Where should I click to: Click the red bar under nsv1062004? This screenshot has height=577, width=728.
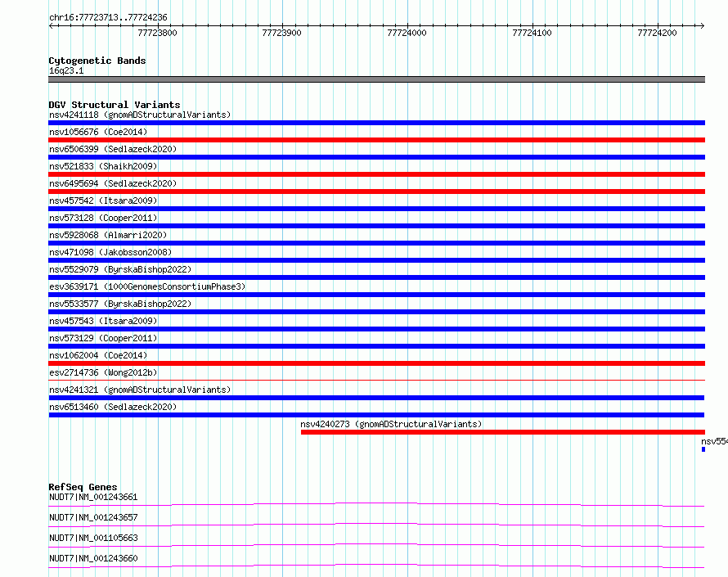tap(376, 363)
